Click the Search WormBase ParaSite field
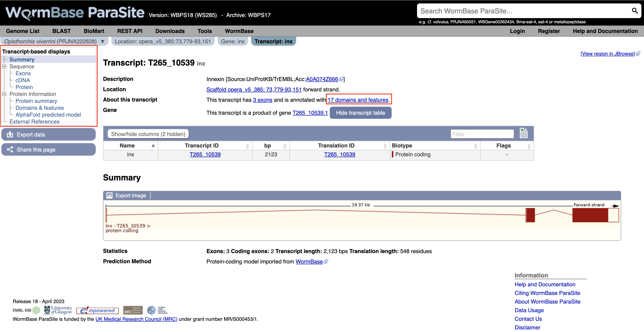This screenshot has height=332, width=644. (524, 11)
